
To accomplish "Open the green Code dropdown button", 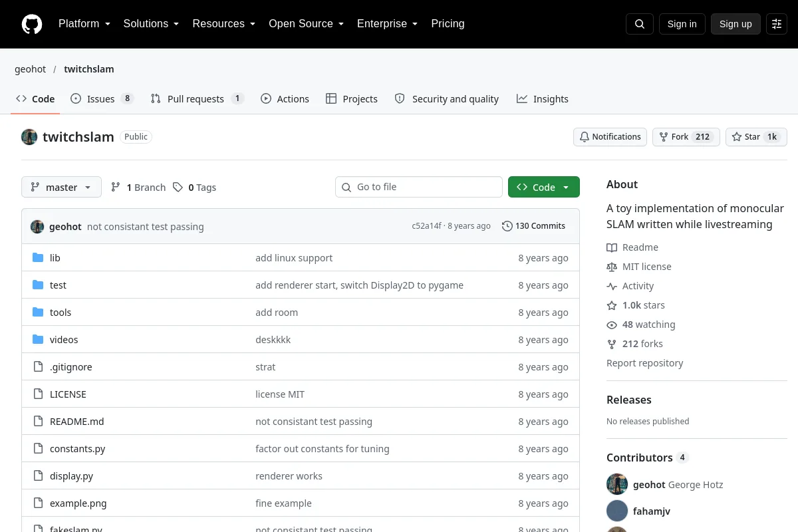I will click(544, 188).
